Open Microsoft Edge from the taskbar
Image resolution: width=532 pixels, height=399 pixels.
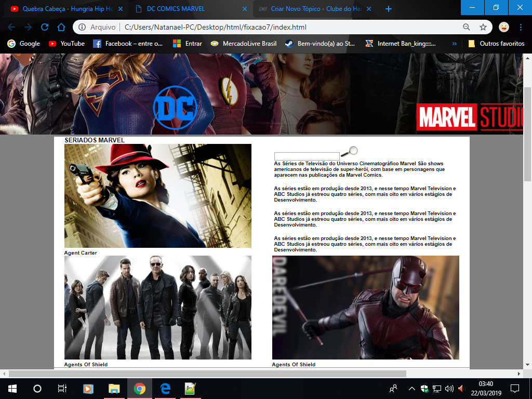(x=165, y=389)
